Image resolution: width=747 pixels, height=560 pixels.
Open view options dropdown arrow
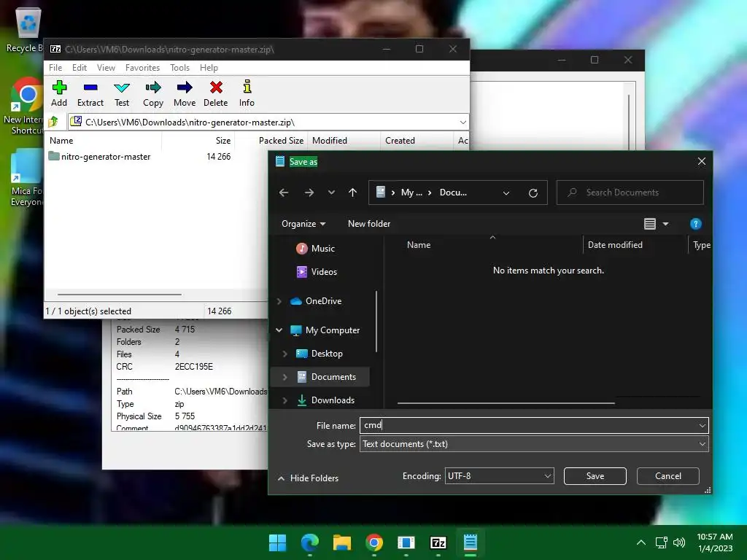click(665, 224)
